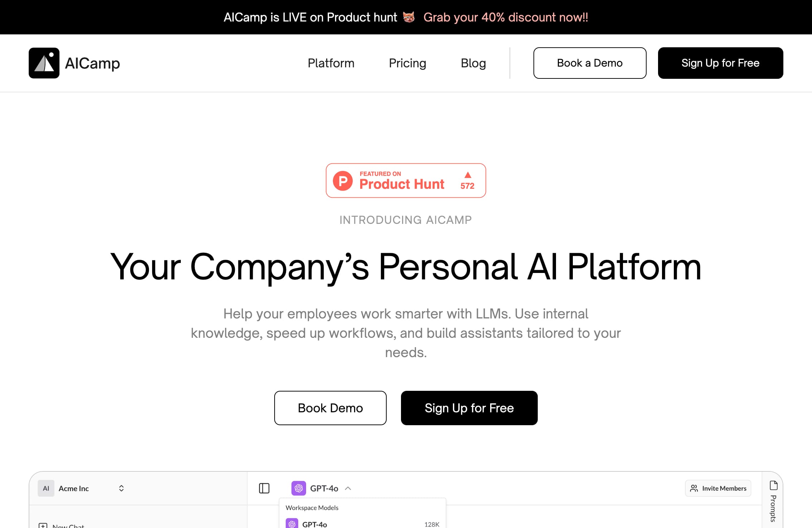Viewport: 812px width, 528px height.
Task: Click the sidebar toggle layout icon
Action: click(264, 488)
